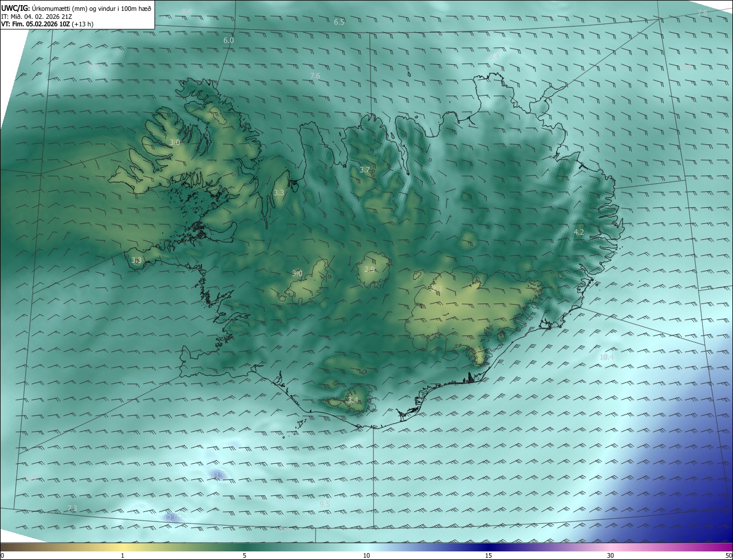Click the 'VT: Fim. 05.02.2026 10Z (+13 h)' line

click(x=47, y=24)
